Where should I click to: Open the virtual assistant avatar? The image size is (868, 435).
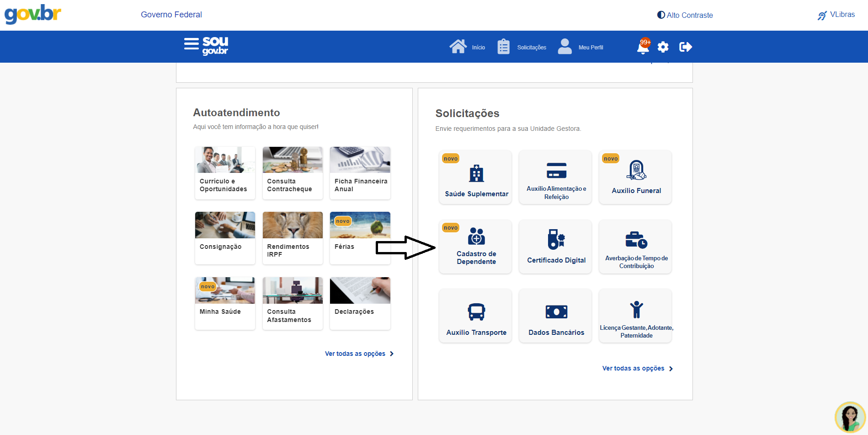[x=850, y=417]
